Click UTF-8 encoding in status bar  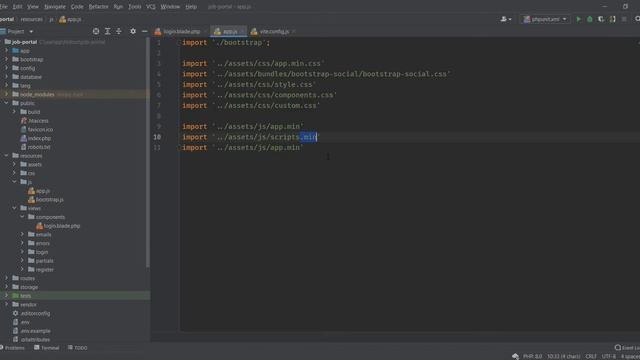point(608,356)
